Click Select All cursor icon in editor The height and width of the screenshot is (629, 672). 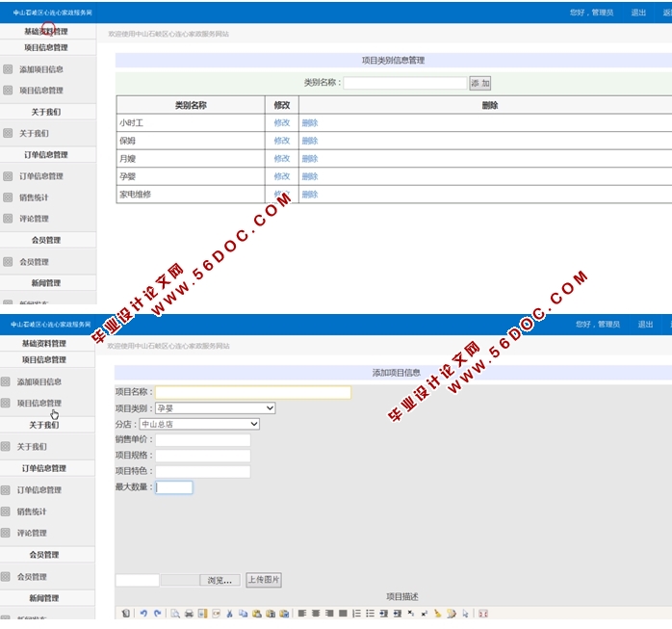(x=465, y=614)
